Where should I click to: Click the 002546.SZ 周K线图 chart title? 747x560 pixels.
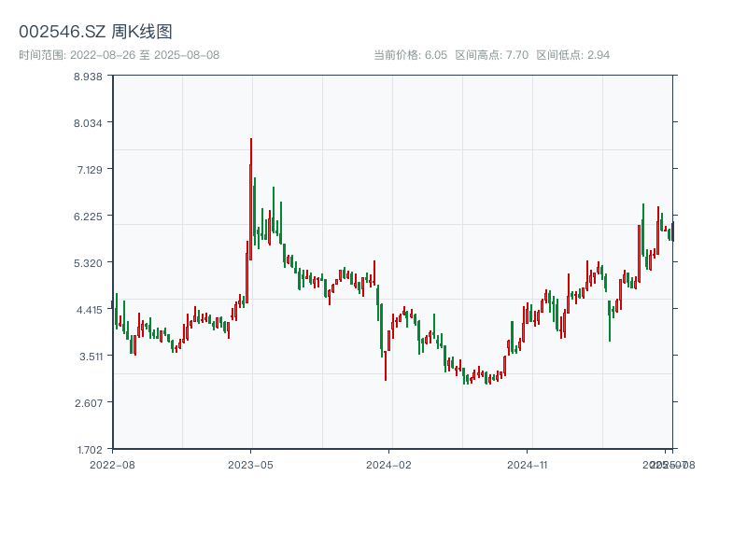point(95,33)
